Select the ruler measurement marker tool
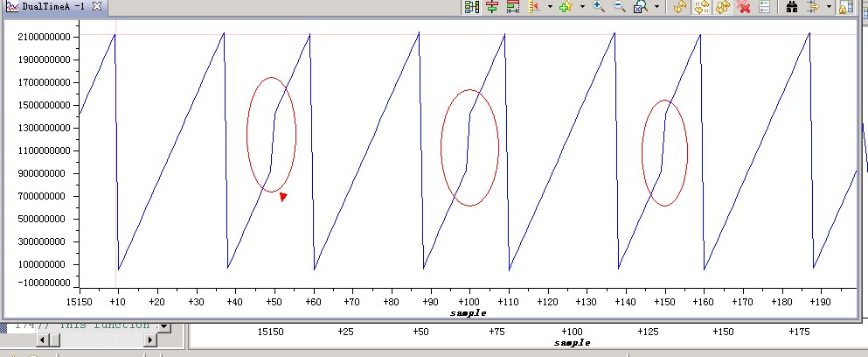This screenshot has width=868, height=357. pyautogui.click(x=534, y=7)
